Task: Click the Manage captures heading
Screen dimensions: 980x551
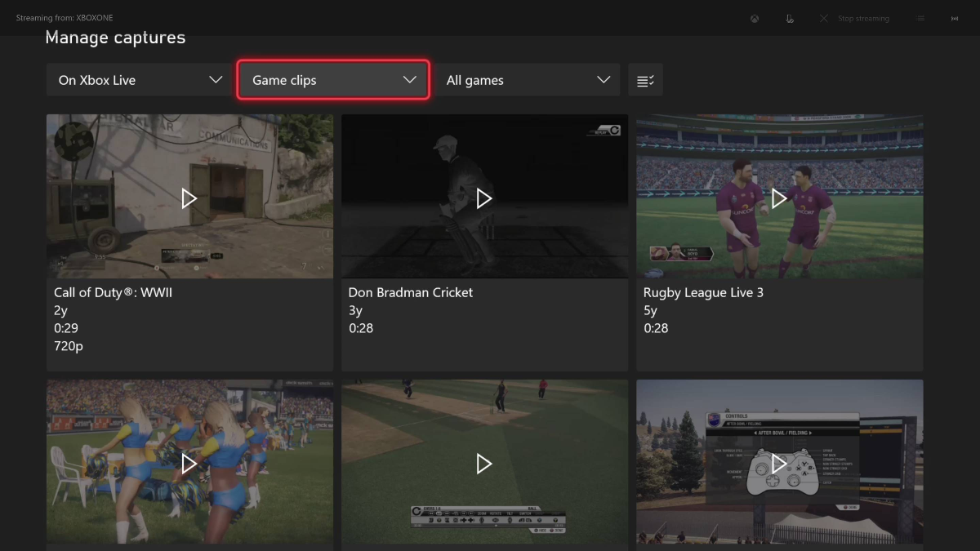Action: (114, 37)
